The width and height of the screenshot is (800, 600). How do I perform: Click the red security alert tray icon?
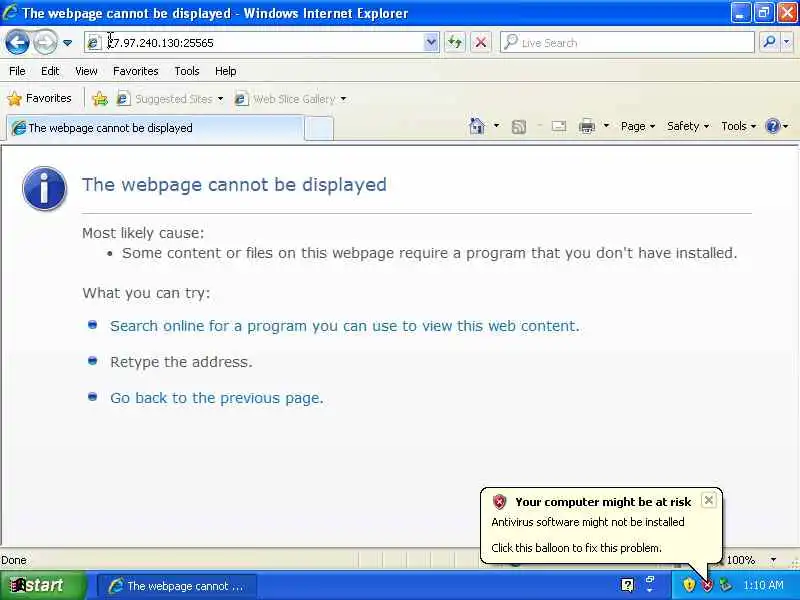[x=707, y=585]
